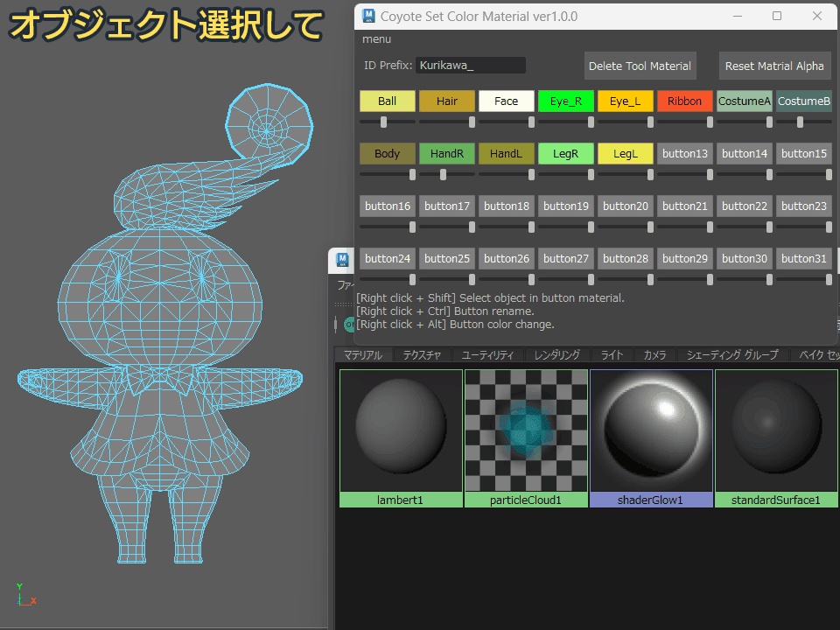The image size is (840, 630).
Task: Switch to the テクスチャ tab
Action: click(x=423, y=354)
